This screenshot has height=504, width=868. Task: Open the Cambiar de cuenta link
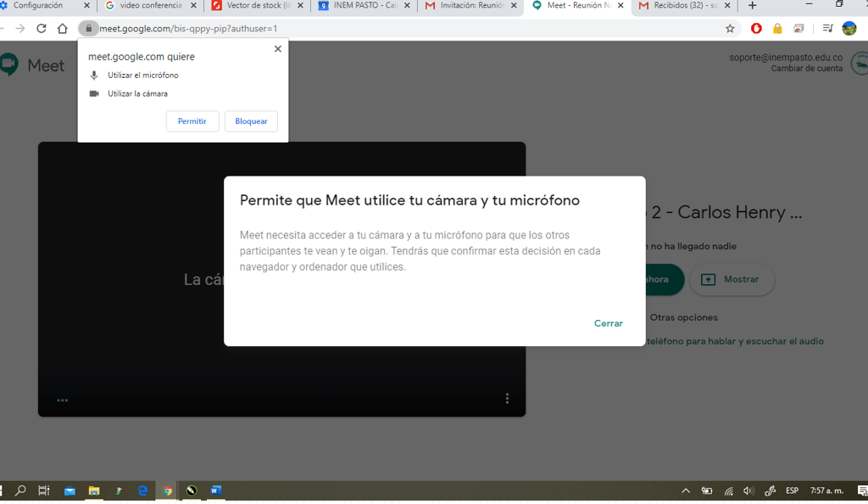coord(807,69)
